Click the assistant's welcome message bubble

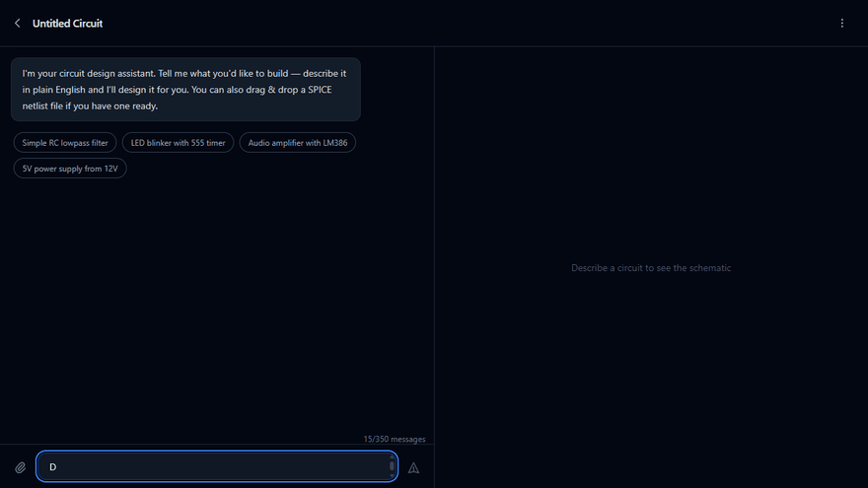point(185,90)
